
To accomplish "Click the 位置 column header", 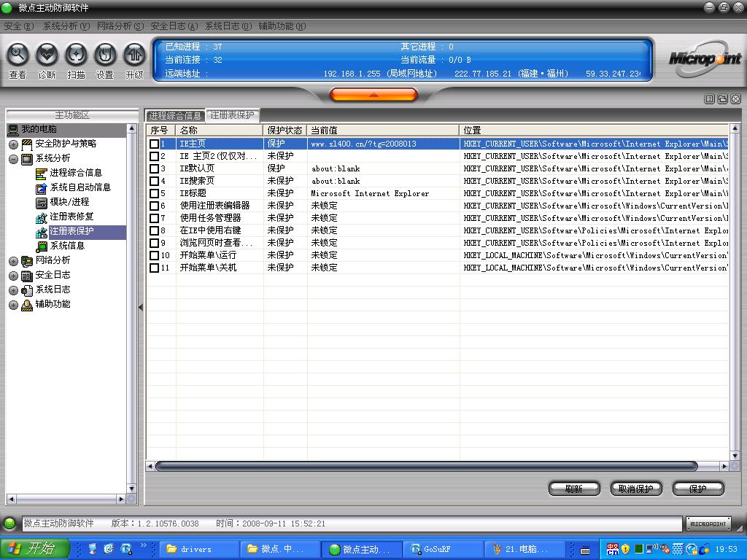I will (x=594, y=130).
